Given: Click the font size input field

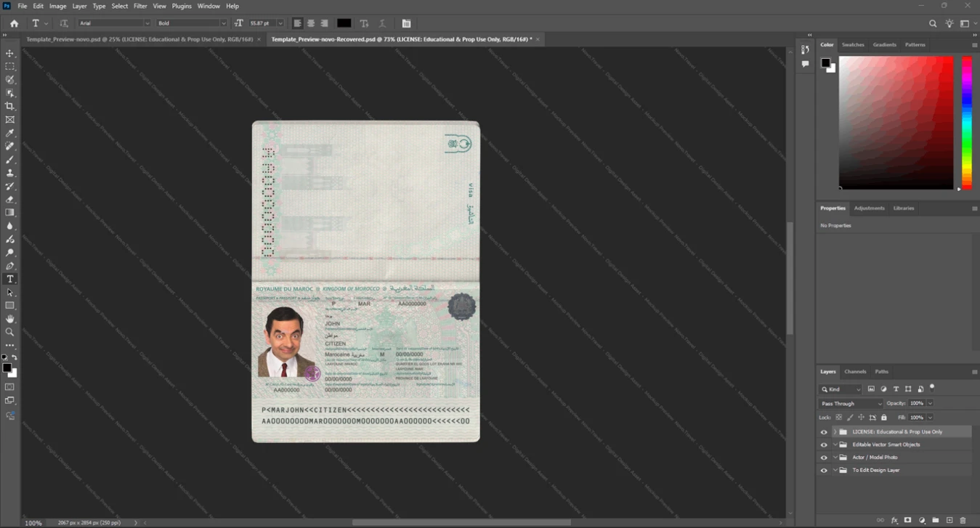Looking at the screenshot, I should point(262,23).
